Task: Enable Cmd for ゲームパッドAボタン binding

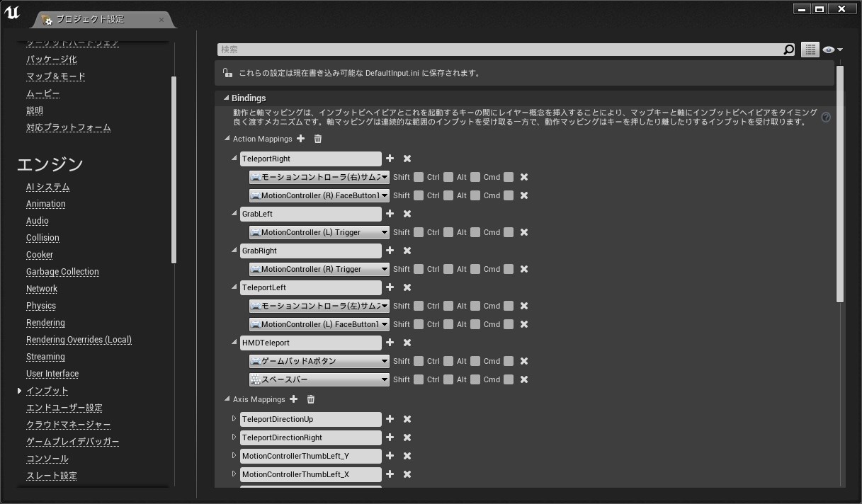Action: [509, 361]
